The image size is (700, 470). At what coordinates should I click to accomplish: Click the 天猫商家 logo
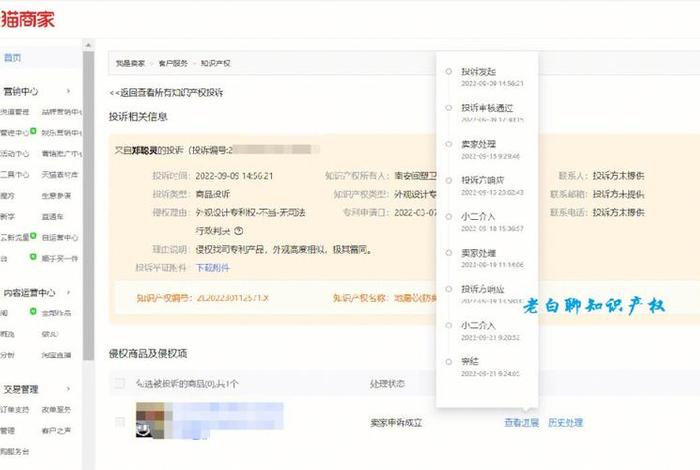pyautogui.click(x=28, y=19)
